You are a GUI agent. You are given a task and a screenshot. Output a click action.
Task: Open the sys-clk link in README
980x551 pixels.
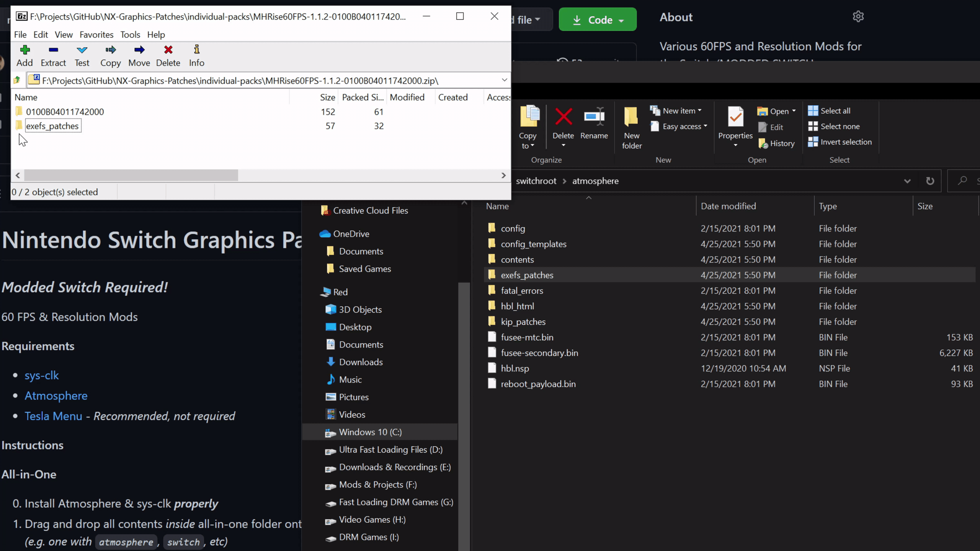(42, 375)
